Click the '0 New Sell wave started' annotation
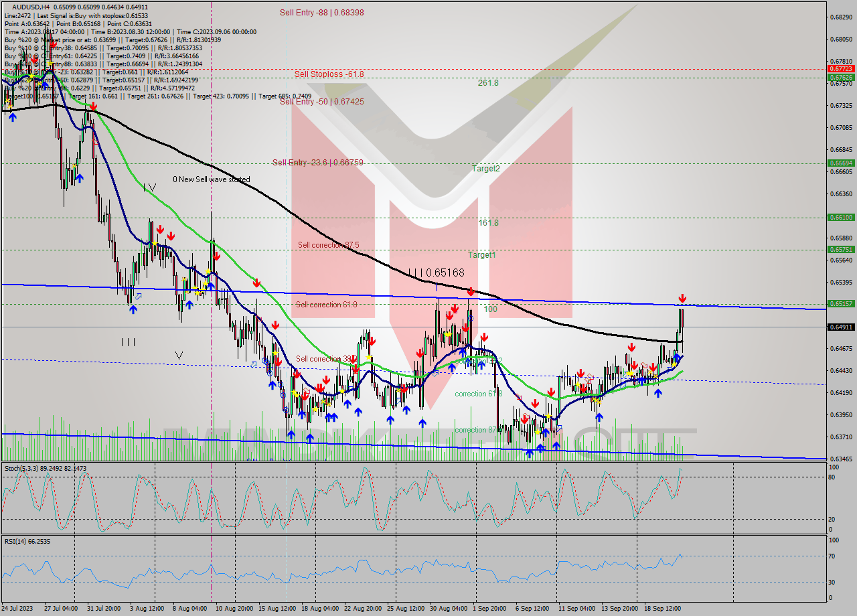The width and height of the screenshot is (857, 616). point(211,179)
